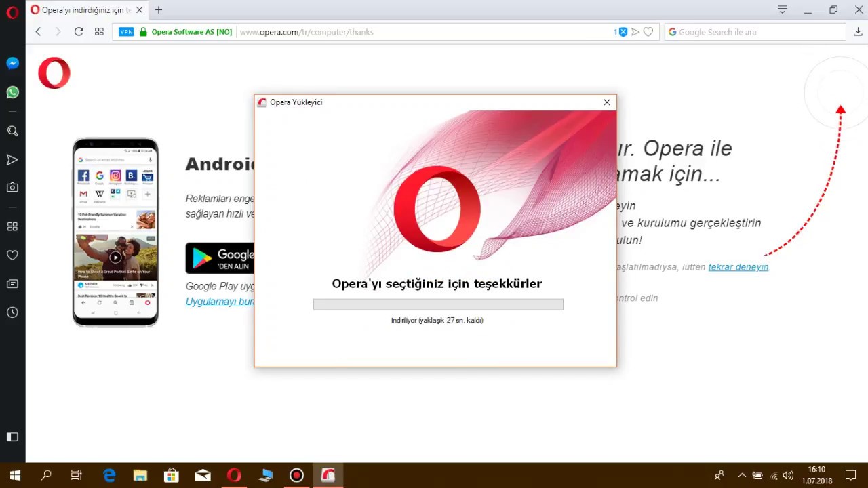
Task: Open Mail app from taskbar
Action: point(203,475)
